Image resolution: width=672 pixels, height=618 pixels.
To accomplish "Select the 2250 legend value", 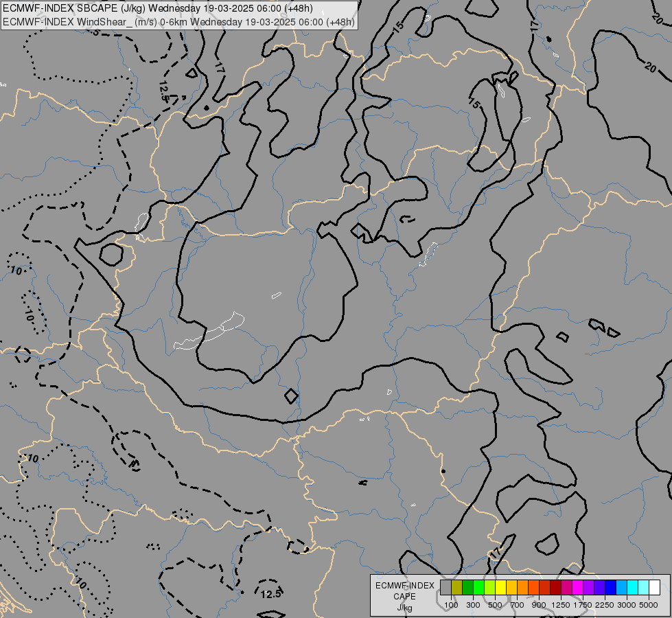I will pyautogui.click(x=605, y=605).
